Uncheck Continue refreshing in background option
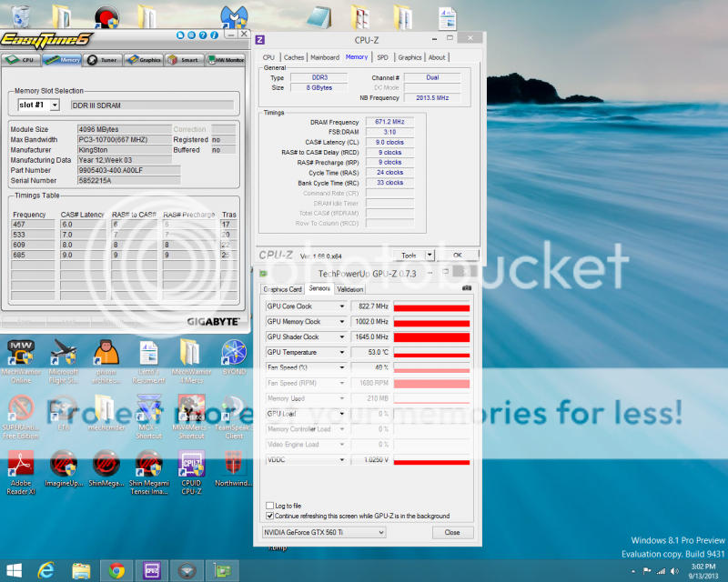This screenshot has height=582, width=728. 269,516
